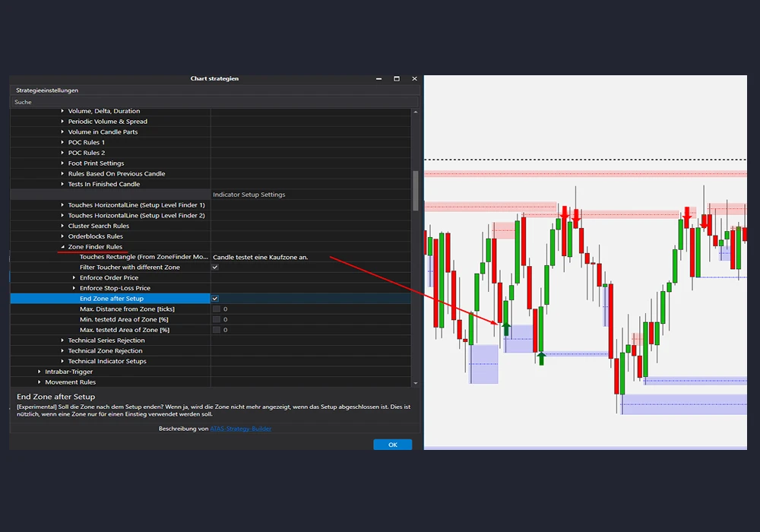Image resolution: width=760 pixels, height=532 pixels.
Task: Expand Technical Indicator Setups group
Action: [x=62, y=362]
